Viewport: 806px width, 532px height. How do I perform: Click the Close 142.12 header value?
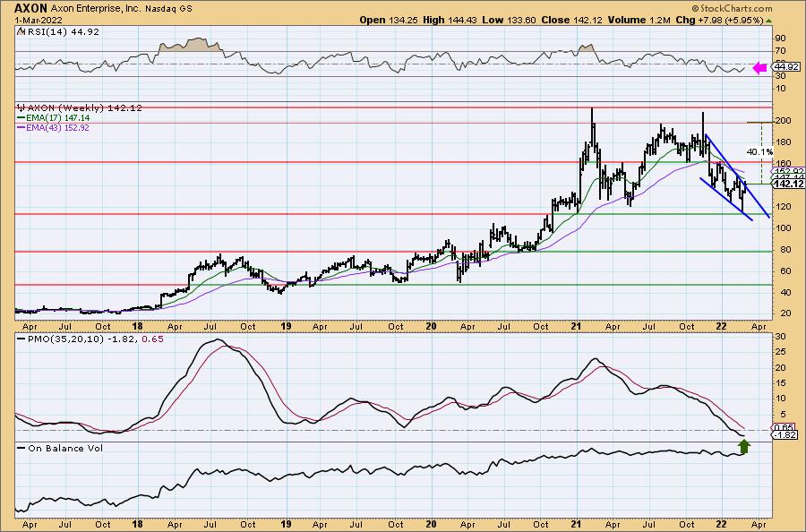click(571, 20)
